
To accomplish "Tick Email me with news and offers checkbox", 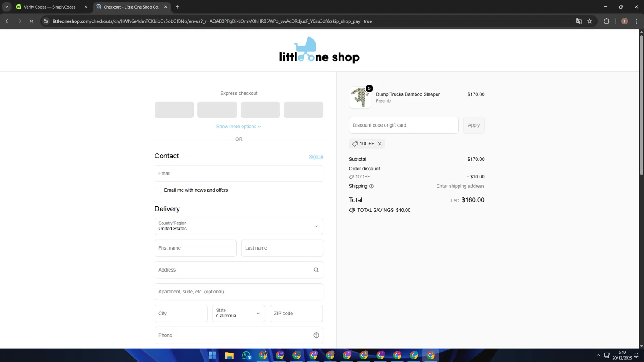I will point(158,190).
